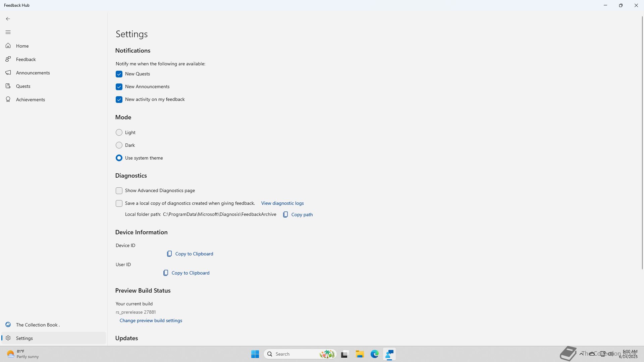Collapse the hamburger navigation menu
The height and width of the screenshot is (362, 644).
tap(8, 32)
